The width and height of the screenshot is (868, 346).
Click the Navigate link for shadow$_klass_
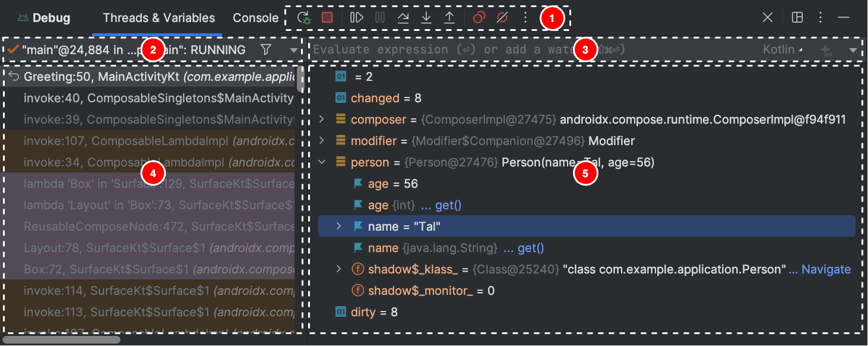point(826,269)
